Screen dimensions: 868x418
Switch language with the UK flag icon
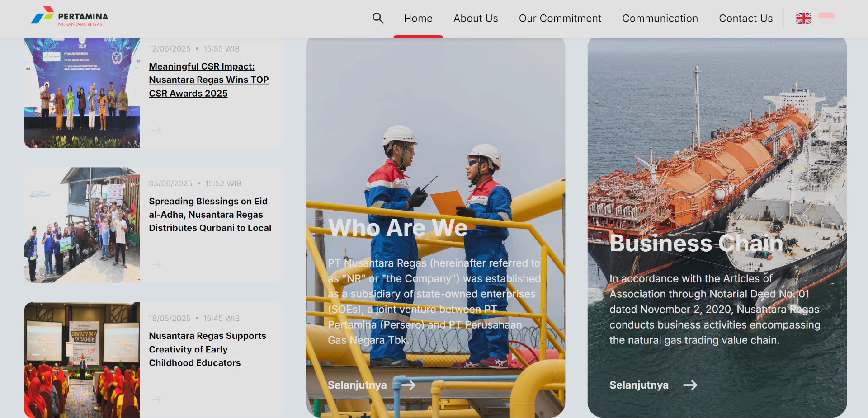pyautogui.click(x=804, y=18)
